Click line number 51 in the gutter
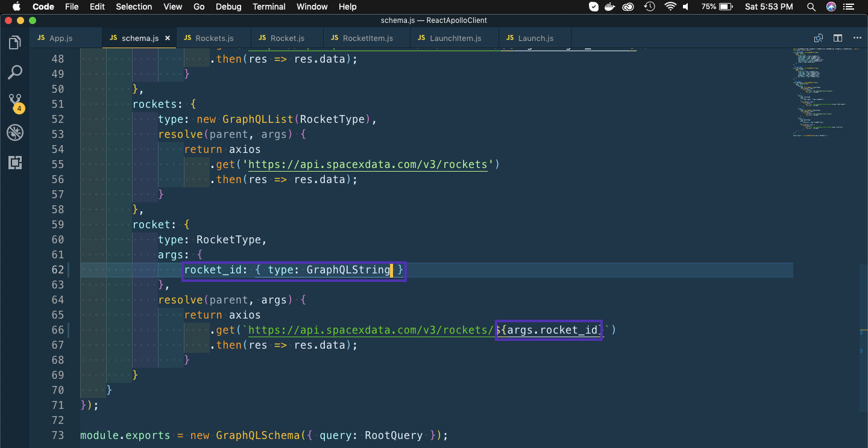The width and height of the screenshot is (868, 448). 57,104
